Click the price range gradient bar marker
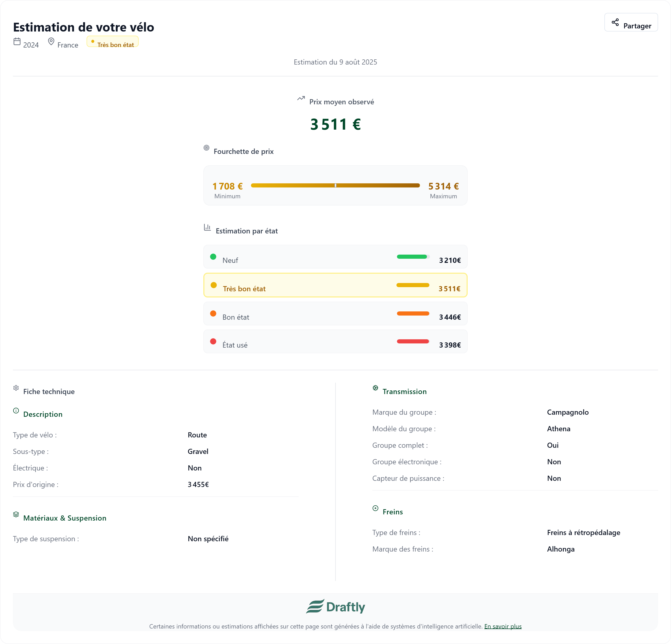The width and height of the screenshot is (671, 644). tap(335, 185)
